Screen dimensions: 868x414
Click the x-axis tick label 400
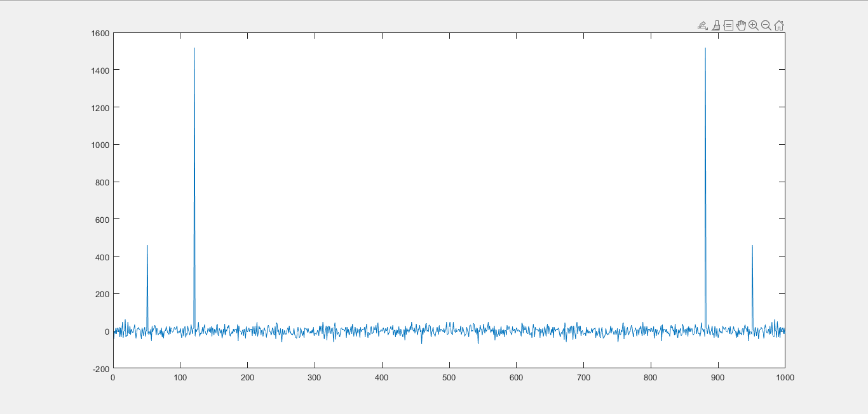click(382, 377)
